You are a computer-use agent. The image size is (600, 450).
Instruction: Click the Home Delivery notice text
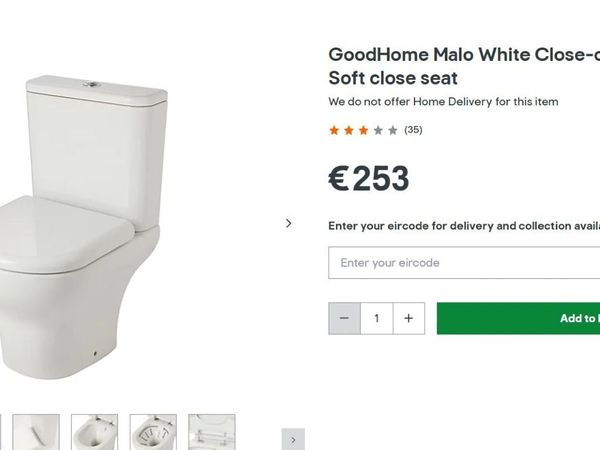pyautogui.click(x=443, y=102)
